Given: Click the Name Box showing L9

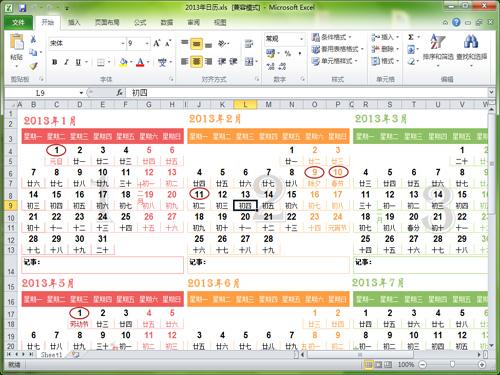Looking at the screenshot, I should click(x=41, y=93).
